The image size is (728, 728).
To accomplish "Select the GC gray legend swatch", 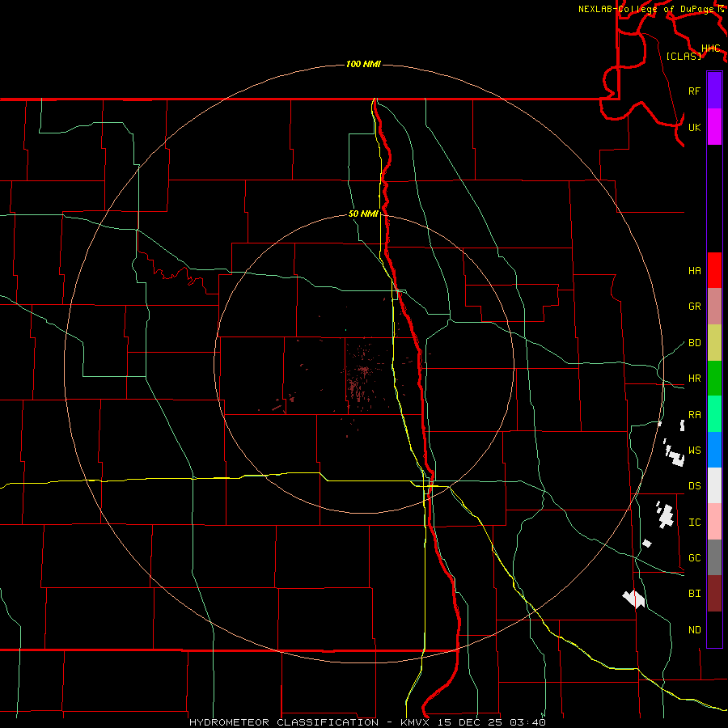I will coord(714,557).
